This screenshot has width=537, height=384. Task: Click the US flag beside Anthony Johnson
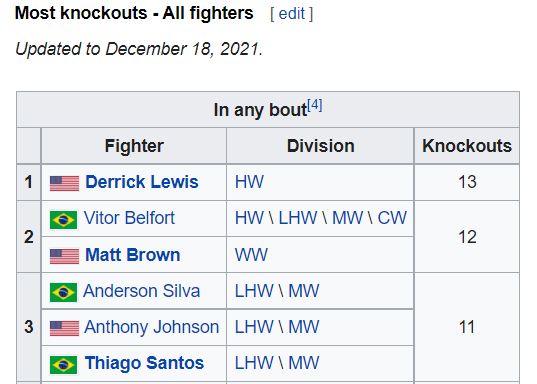point(64,328)
